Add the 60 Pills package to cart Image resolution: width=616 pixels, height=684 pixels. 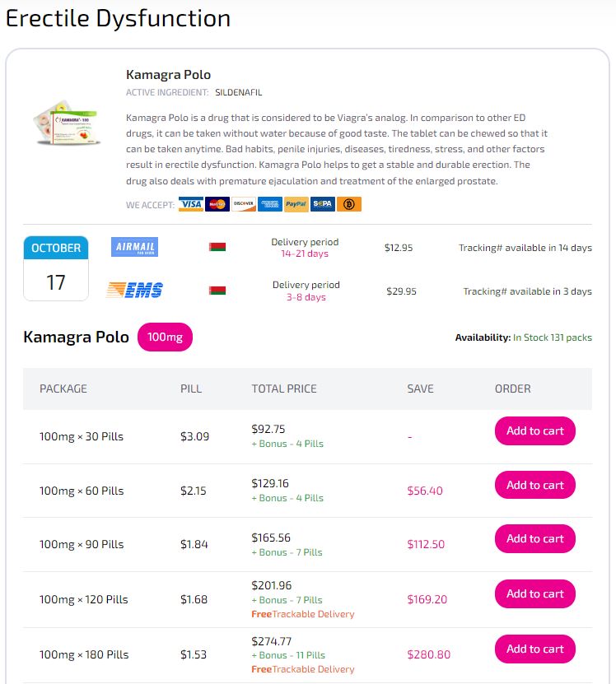click(x=534, y=485)
